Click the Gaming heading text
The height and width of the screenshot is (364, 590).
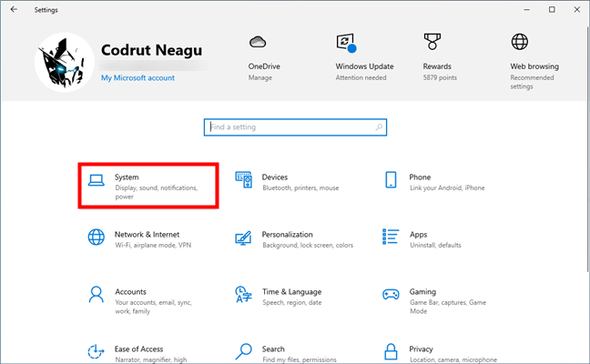[422, 292]
